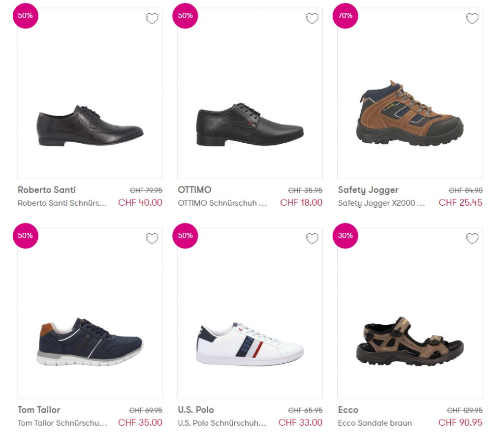
Task: Open white U.S. Polo sneaker image
Action: point(250,344)
